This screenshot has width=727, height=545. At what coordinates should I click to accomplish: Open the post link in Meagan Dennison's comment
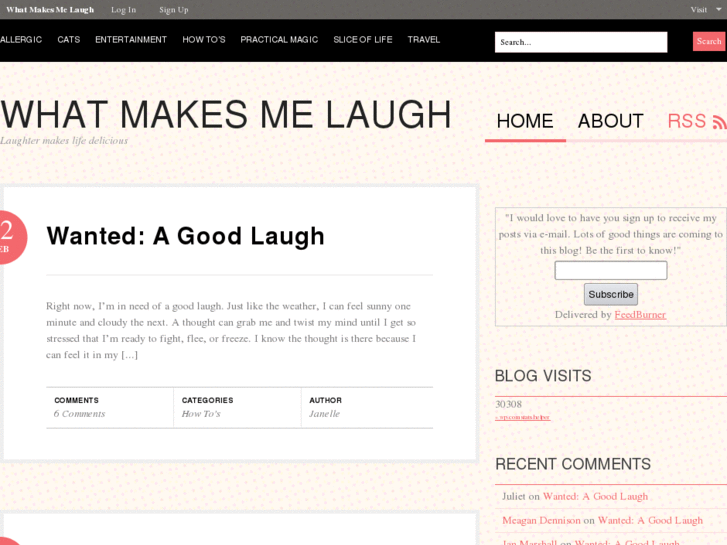(650, 521)
